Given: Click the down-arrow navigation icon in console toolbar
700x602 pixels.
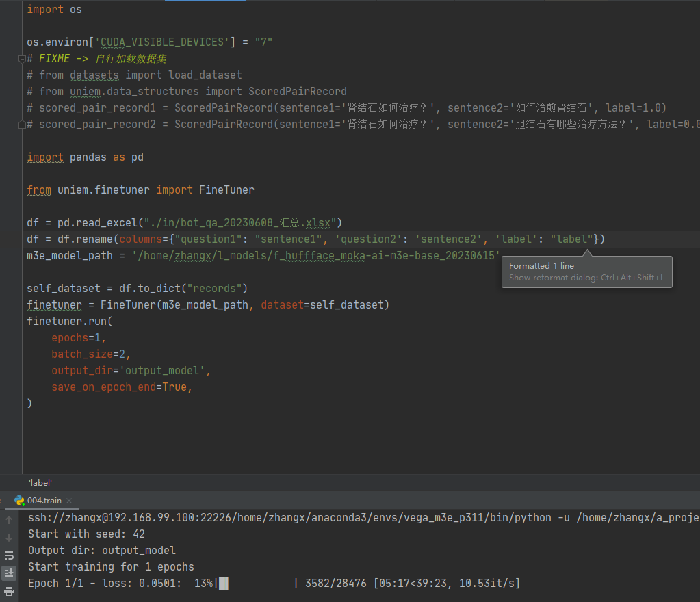Looking at the screenshot, I should (9, 537).
